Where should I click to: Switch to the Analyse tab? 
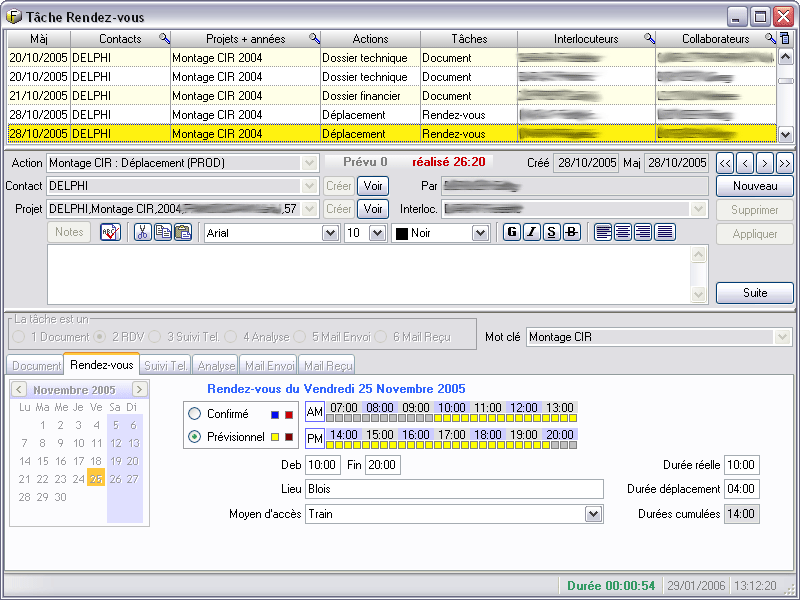[215, 366]
